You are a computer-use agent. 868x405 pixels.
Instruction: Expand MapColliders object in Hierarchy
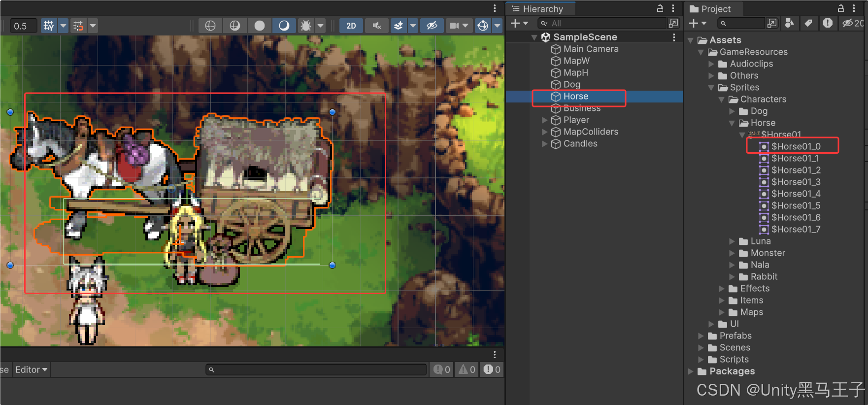point(544,132)
